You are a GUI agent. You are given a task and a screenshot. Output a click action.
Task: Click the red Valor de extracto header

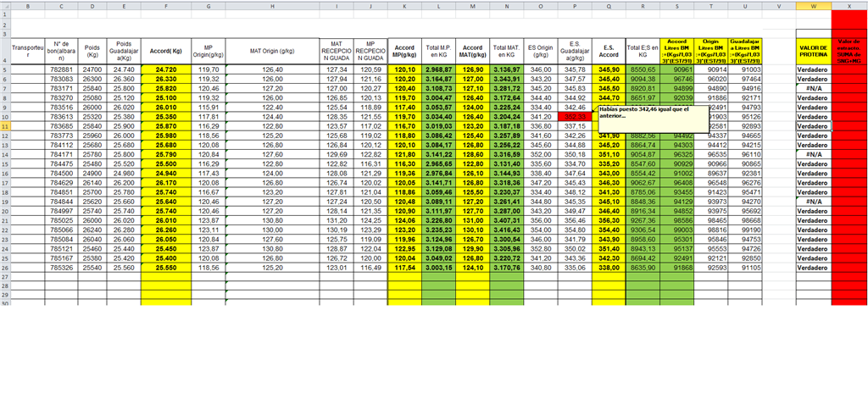(x=849, y=52)
